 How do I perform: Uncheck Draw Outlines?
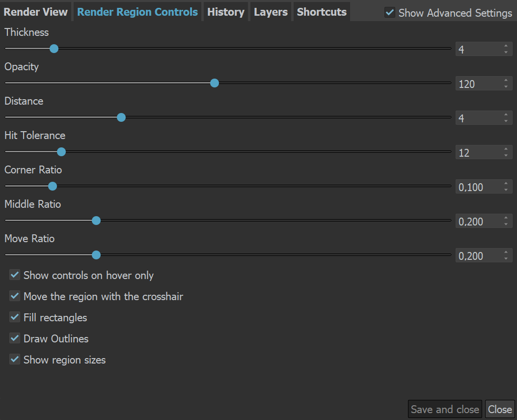(14, 338)
